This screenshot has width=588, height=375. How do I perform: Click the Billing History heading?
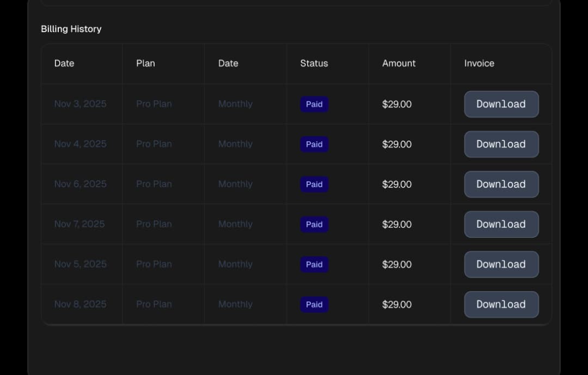pos(71,29)
